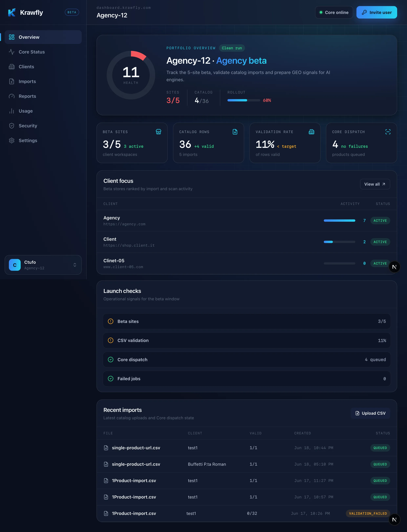Click the Krawfly K logo icon
Image resolution: width=407 pixels, height=532 pixels.
tap(12, 12)
